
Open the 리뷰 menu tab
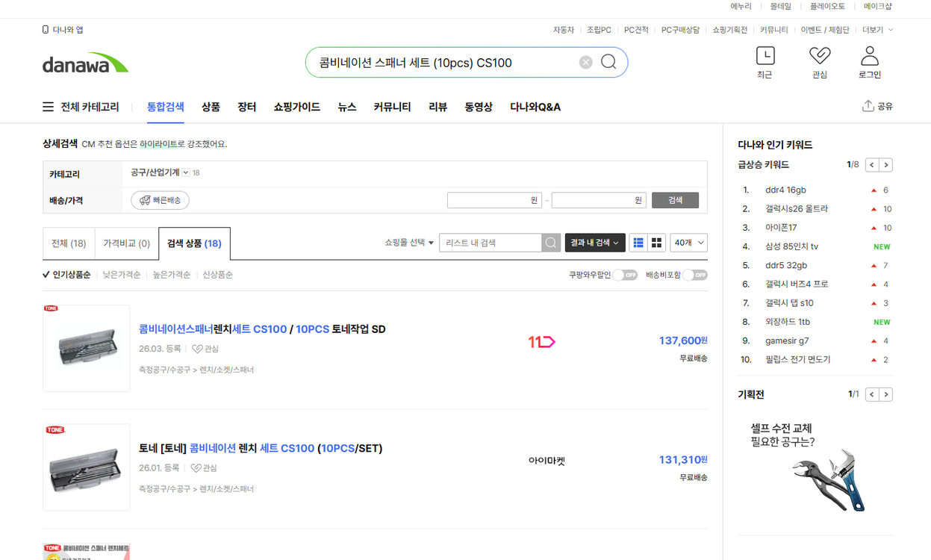(438, 107)
